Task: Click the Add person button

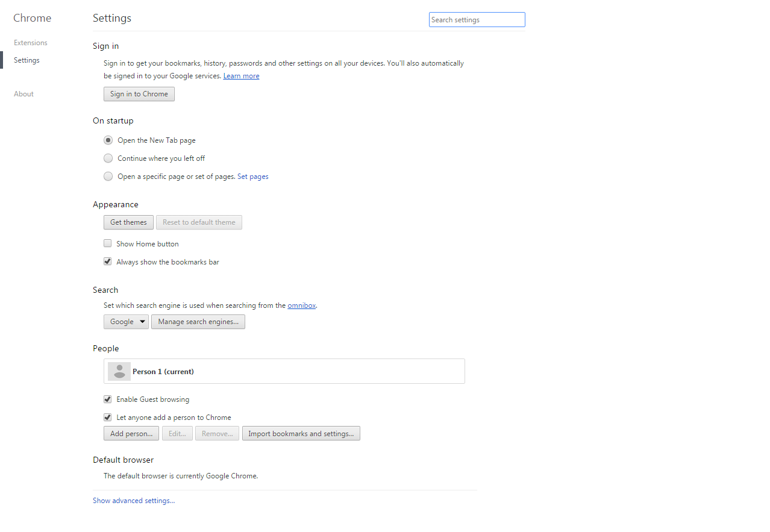Action: pyautogui.click(x=131, y=434)
